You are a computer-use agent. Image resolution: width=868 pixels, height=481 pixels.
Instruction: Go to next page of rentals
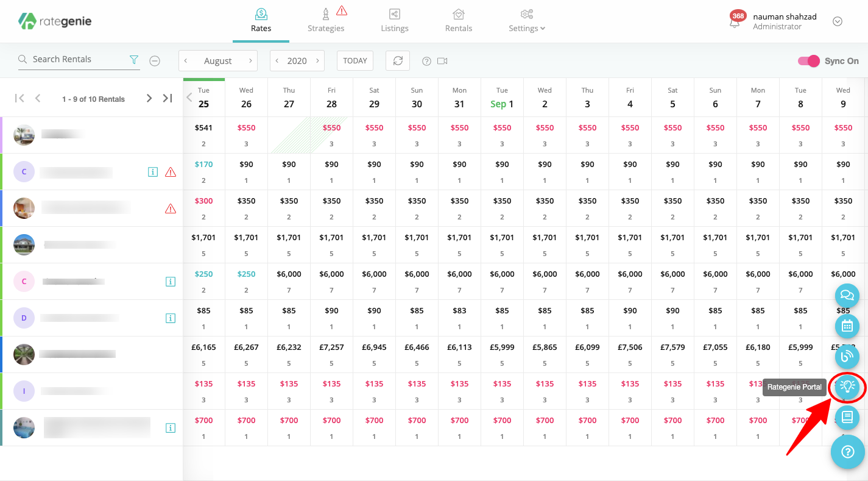[149, 98]
